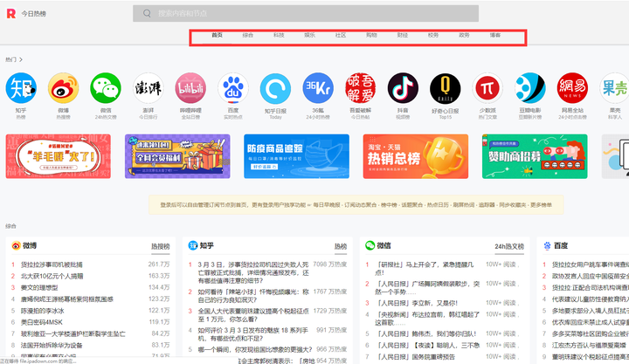Open the 24h热文榜 link in 微信 card
This screenshot has height=364, width=629.
point(509,246)
